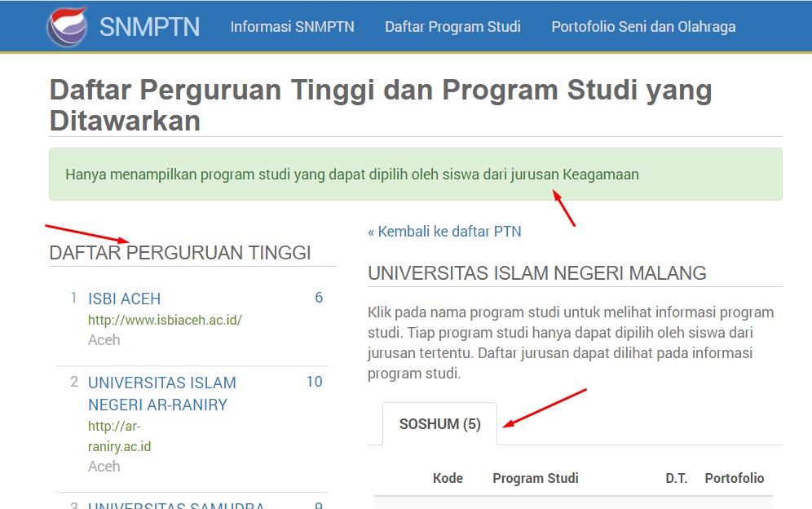Viewport: 812px width, 509px height.
Task: Click the Klik pada nama program studi paragraph
Action: (571, 343)
